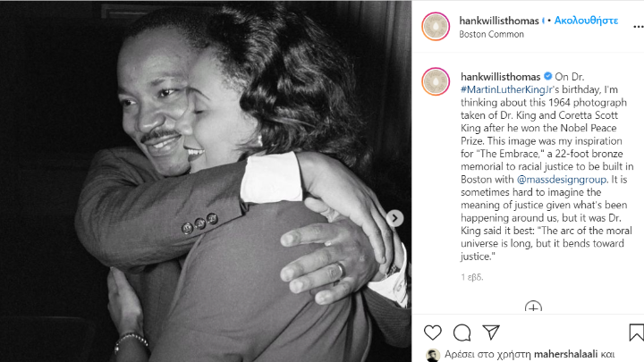Share the post via paper plane icon
The image size is (644, 362).
coord(491,332)
